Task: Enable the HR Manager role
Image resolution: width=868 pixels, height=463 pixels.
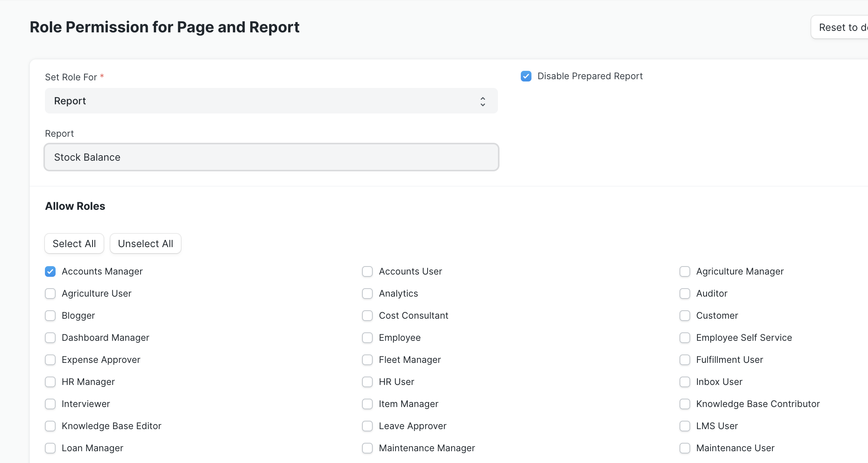Action: pos(50,382)
